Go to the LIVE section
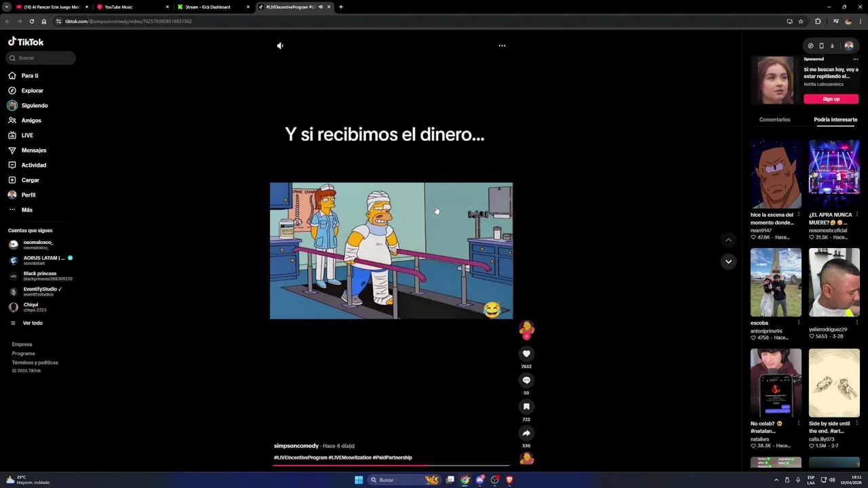 [27, 136]
